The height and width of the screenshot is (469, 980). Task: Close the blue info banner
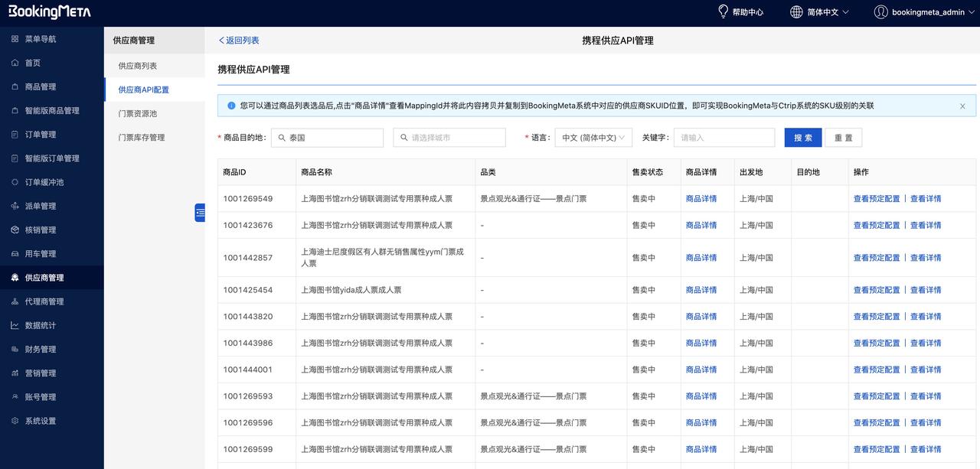click(962, 106)
